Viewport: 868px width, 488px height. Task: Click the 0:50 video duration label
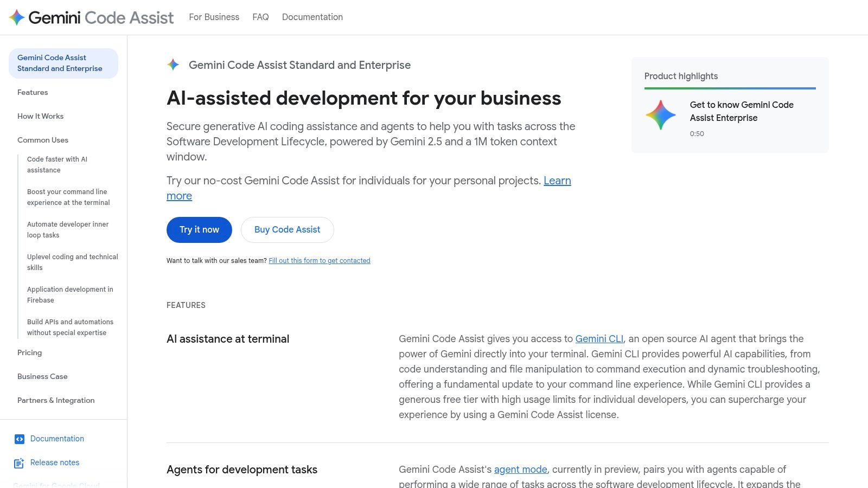(697, 134)
